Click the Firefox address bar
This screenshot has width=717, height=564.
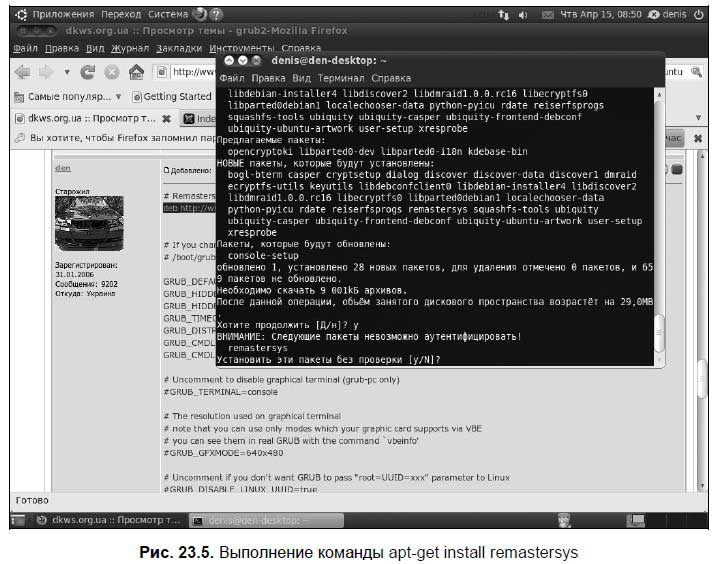tap(193, 72)
